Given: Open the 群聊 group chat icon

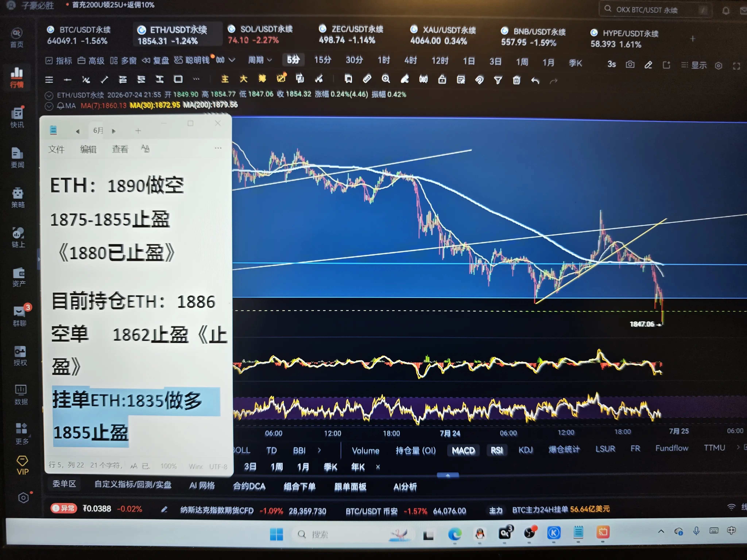Looking at the screenshot, I should coord(20,316).
